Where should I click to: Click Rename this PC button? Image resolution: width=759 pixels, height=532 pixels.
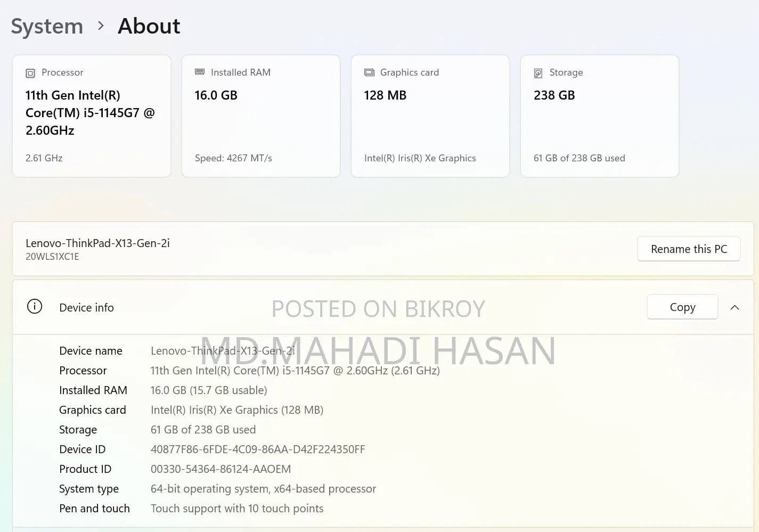(x=689, y=249)
